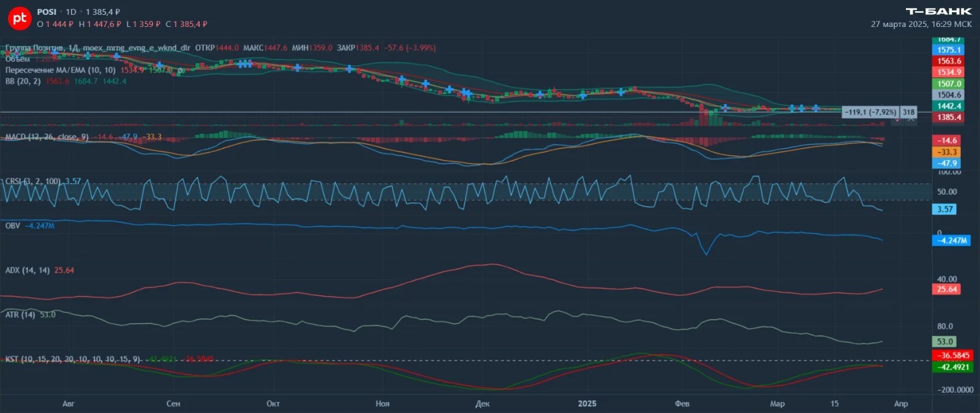Screen dimensions: 980x413
Task: Click the orange -33.3 MACD signal tag
Action: [947, 152]
